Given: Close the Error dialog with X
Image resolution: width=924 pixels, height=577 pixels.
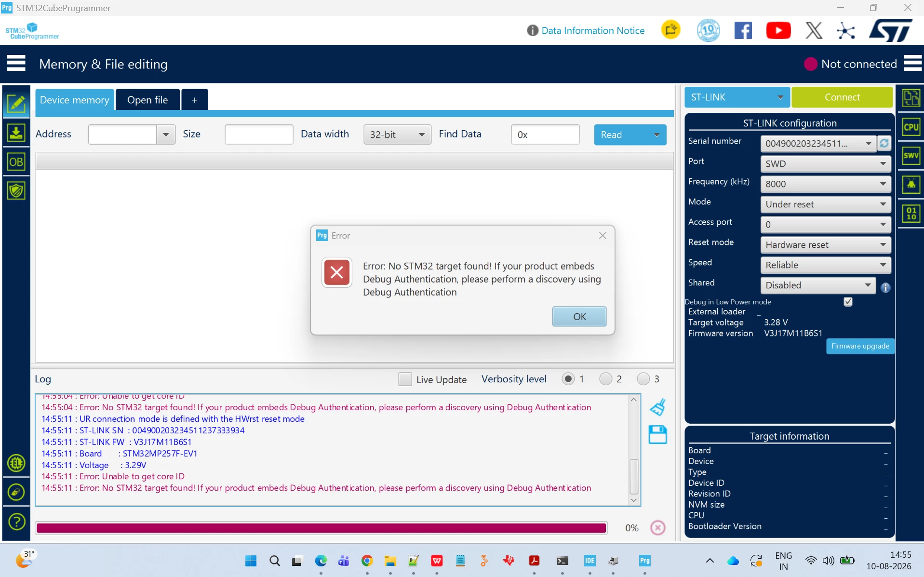Looking at the screenshot, I should click(603, 236).
